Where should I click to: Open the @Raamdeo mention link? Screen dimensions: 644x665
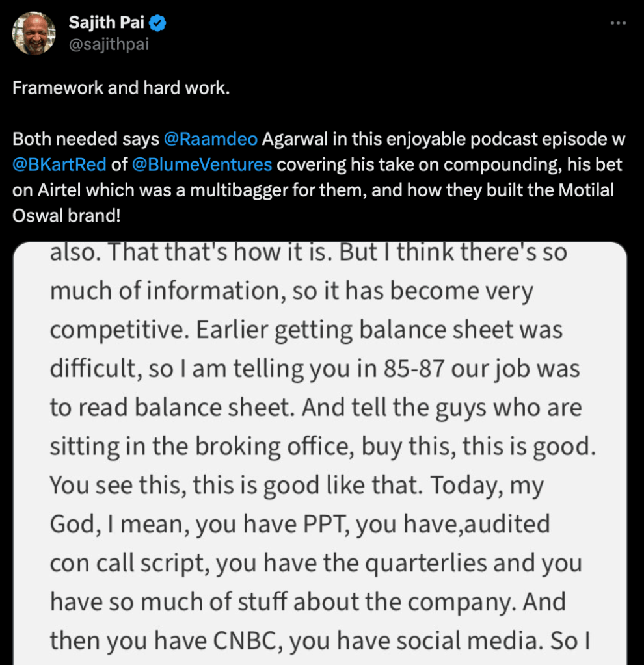[211, 139]
